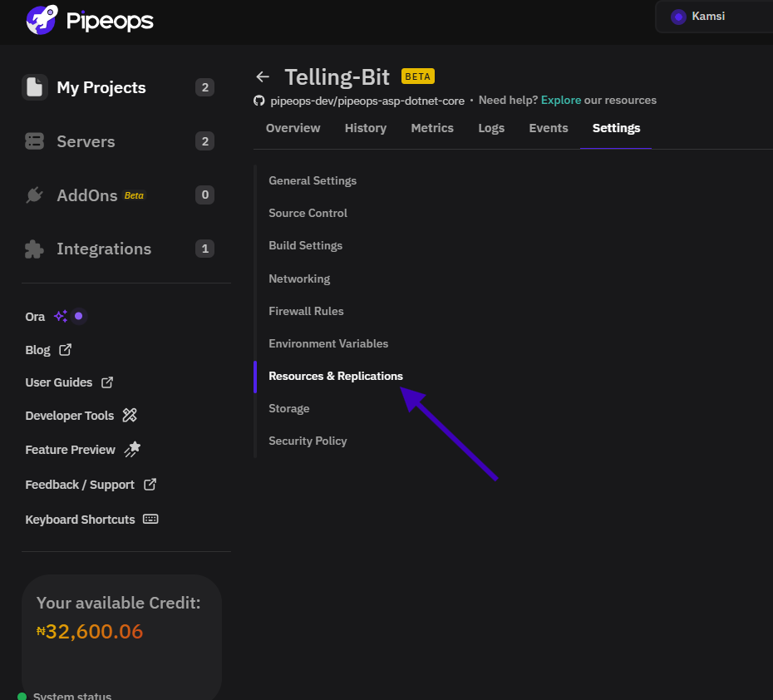Launch Ora AI sparkle icon

(61, 317)
